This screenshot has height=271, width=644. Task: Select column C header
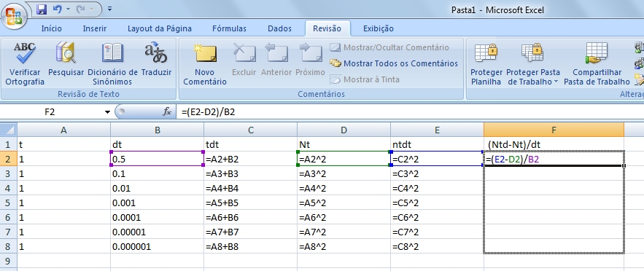click(x=251, y=130)
